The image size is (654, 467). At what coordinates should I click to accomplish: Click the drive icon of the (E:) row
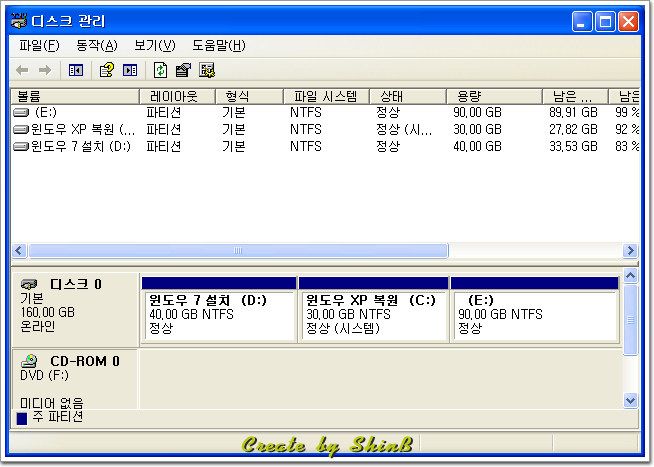[21, 112]
